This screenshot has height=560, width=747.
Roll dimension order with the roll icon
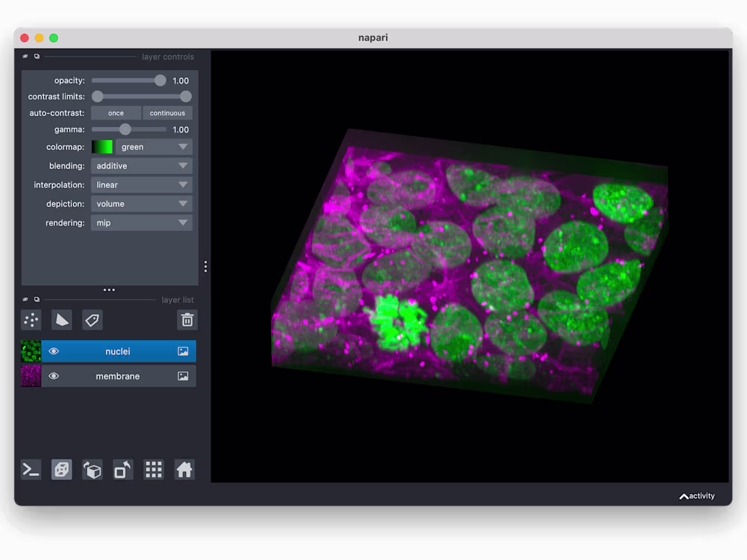tap(92, 469)
